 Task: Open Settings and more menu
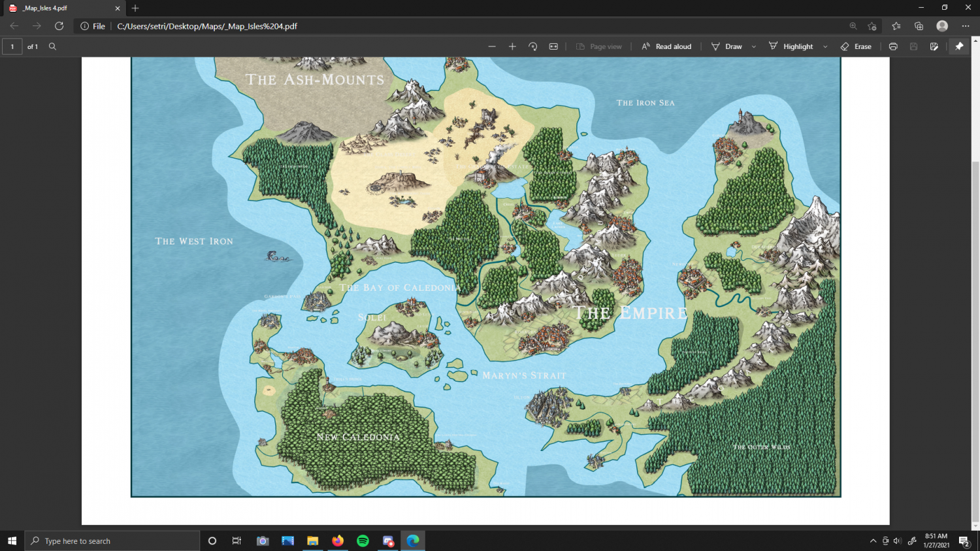tap(966, 26)
